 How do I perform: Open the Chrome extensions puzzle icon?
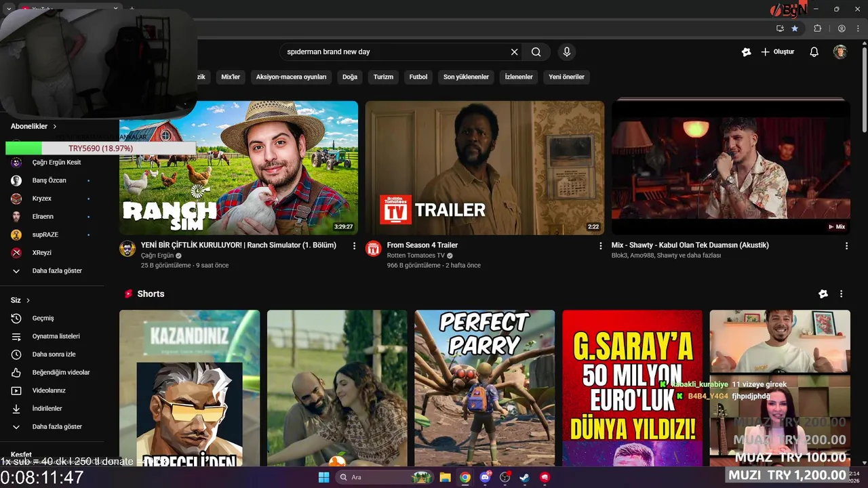click(817, 28)
